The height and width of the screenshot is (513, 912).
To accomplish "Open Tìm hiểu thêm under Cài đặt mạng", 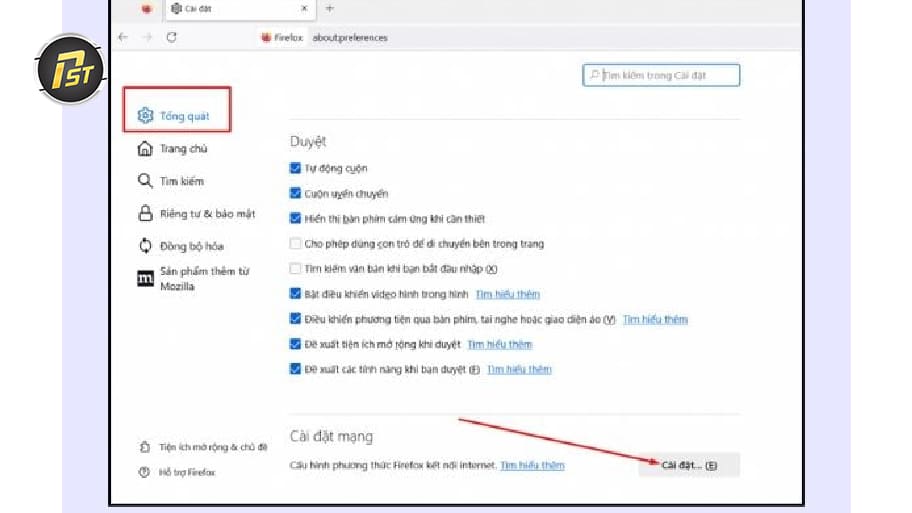I will [x=532, y=465].
